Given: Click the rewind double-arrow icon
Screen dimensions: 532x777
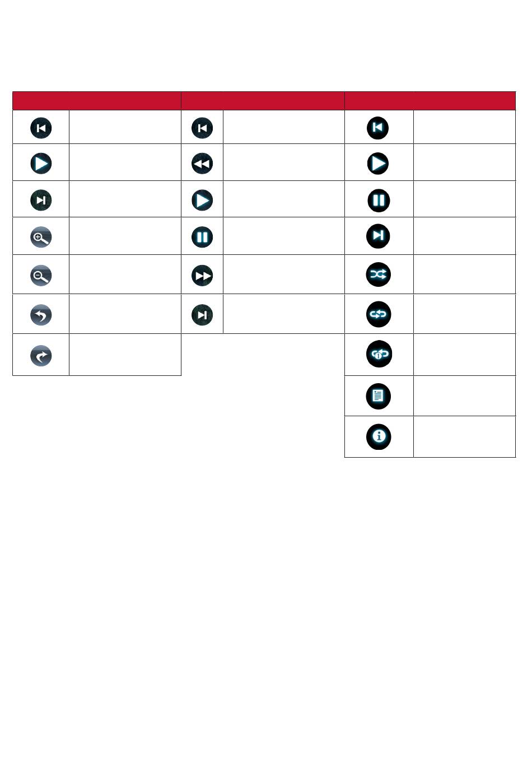Looking at the screenshot, I should coord(202,164).
